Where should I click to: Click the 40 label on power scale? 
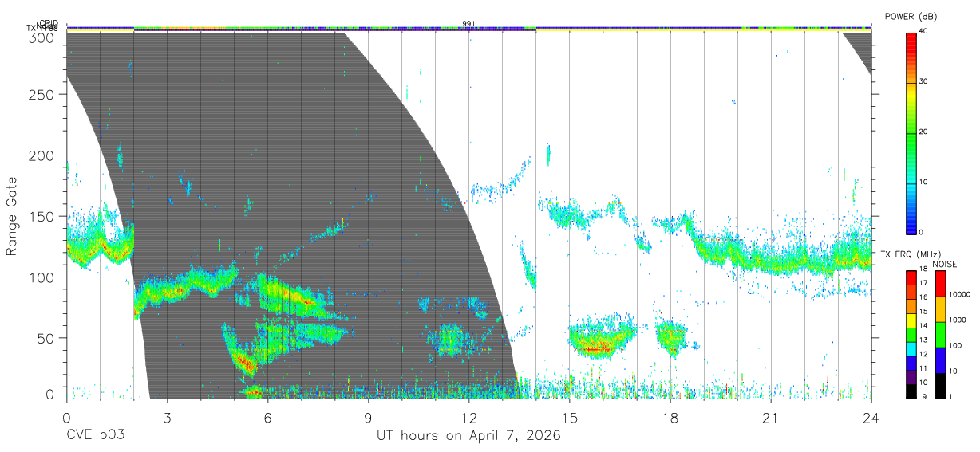coord(923,32)
